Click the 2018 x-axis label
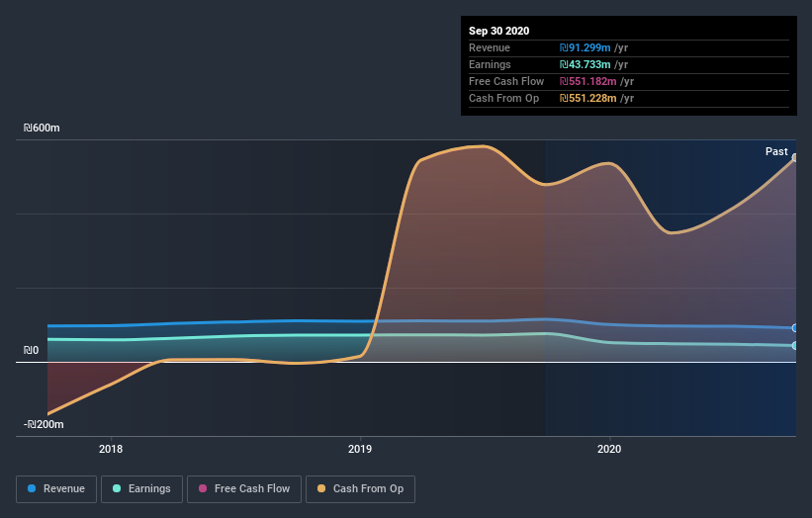812x518 pixels. 111,449
